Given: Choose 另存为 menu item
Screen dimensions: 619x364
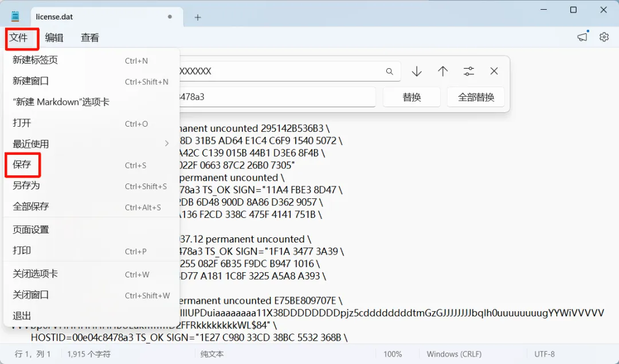Looking at the screenshot, I should [92, 186].
